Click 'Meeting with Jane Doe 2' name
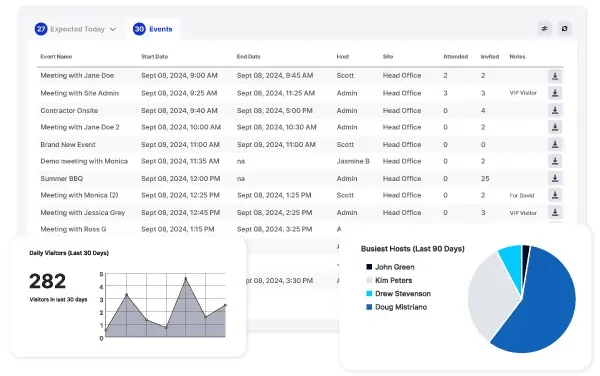This screenshot has height=376, width=600. point(80,127)
